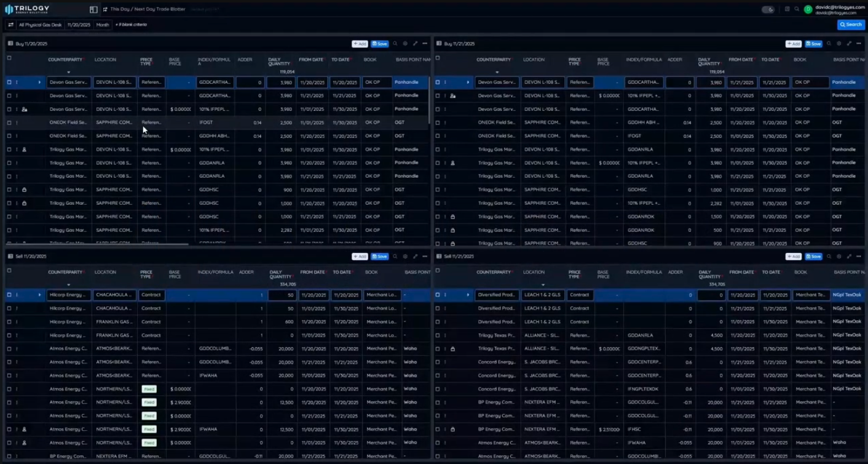868x464 pixels.
Task: Click the global search magnifier in top bar
Action: pos(797,9)
